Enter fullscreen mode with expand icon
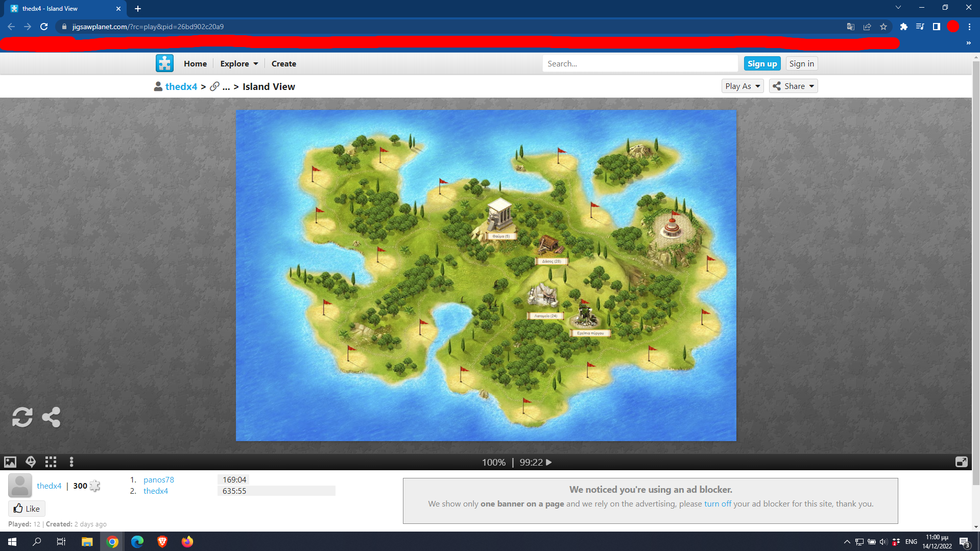This screenshot has height=551, width=980. (961, 462)
